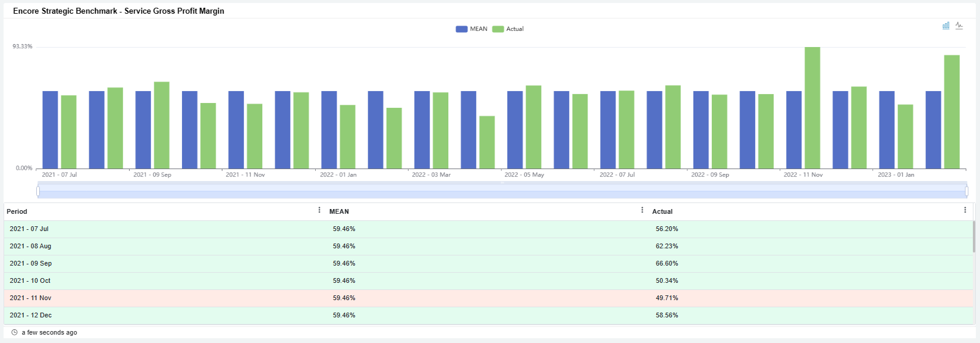
Task: Open Actual column options menu
Action: tap(965, 210)
